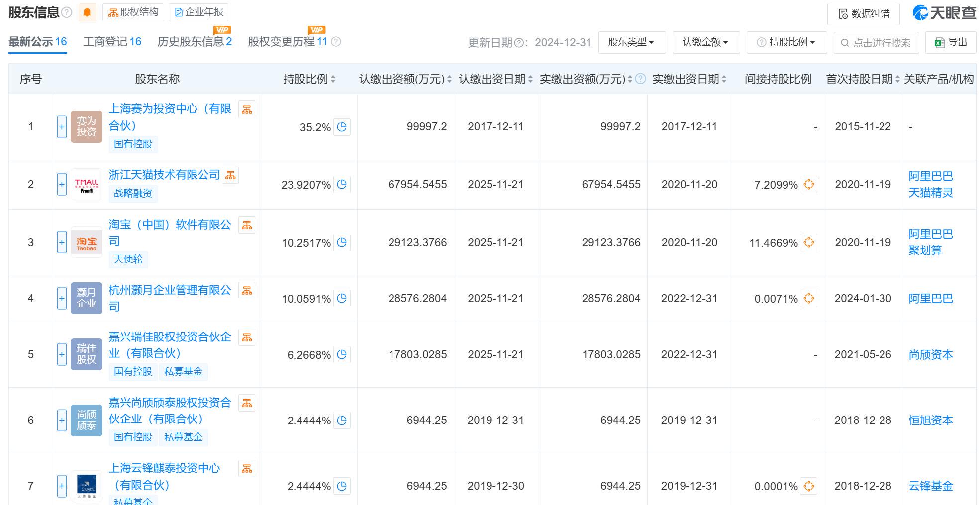Open the 云锋基金 related institution link
This screenshot has width=980, height=505.
coord(930,486)
